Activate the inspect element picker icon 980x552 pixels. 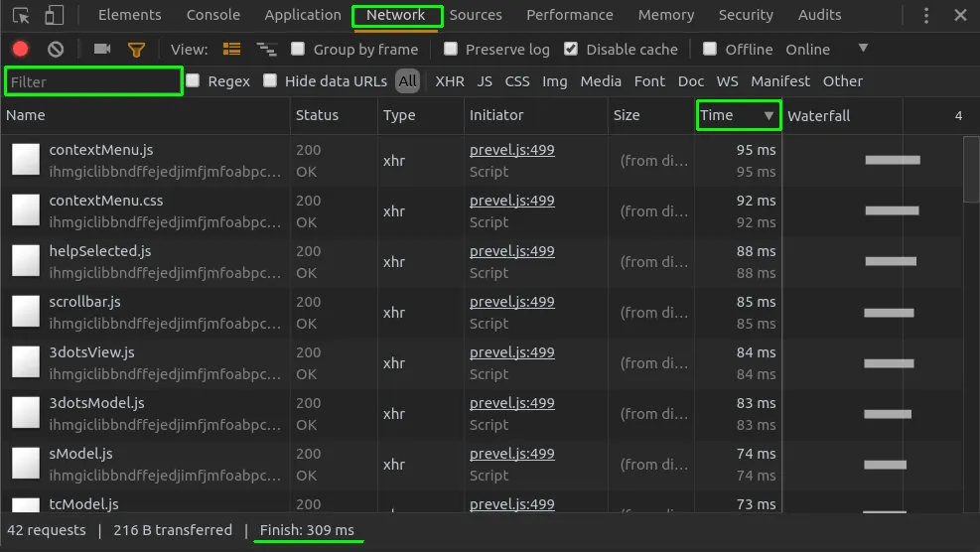pos(21,15)
